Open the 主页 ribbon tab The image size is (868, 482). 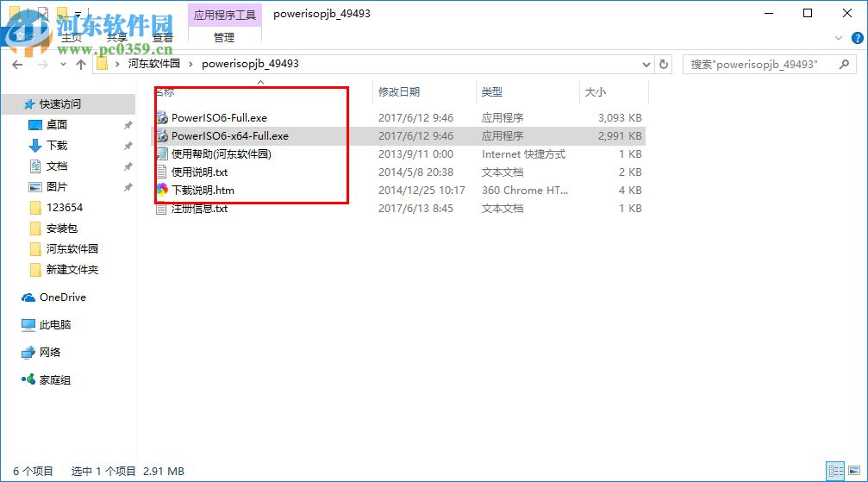pos(72,38)
